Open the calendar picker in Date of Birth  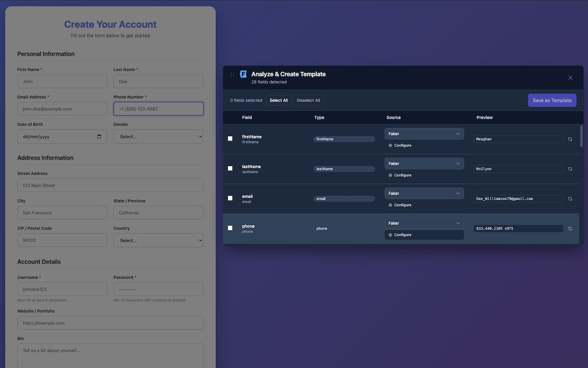coord(99,136)
